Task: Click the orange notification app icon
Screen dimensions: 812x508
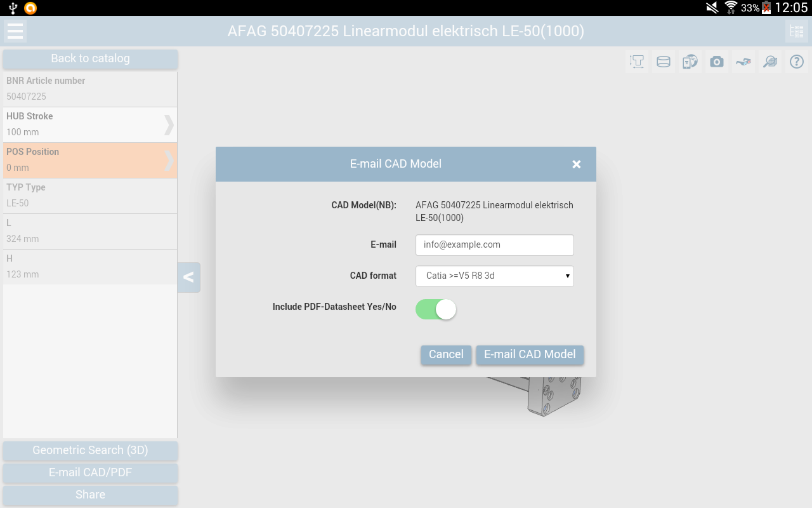Action: [30, 8]
